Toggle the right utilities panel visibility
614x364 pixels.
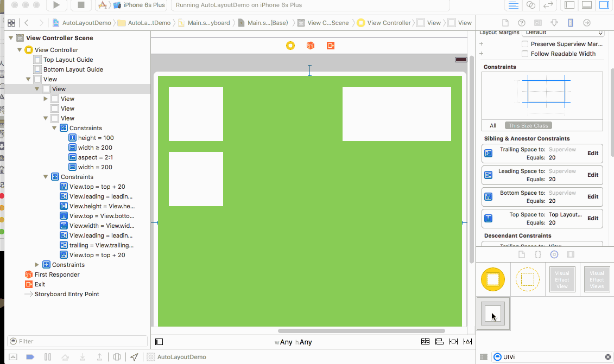tap(603, 5)
